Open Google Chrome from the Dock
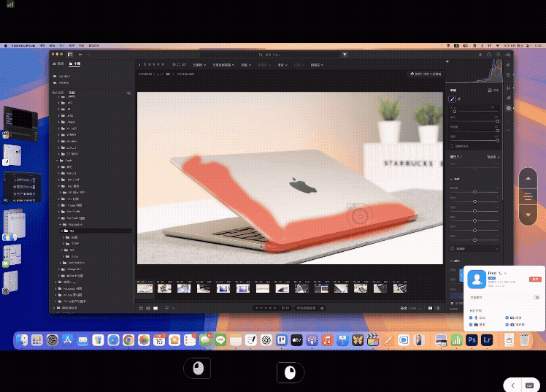 click(128, 340)
